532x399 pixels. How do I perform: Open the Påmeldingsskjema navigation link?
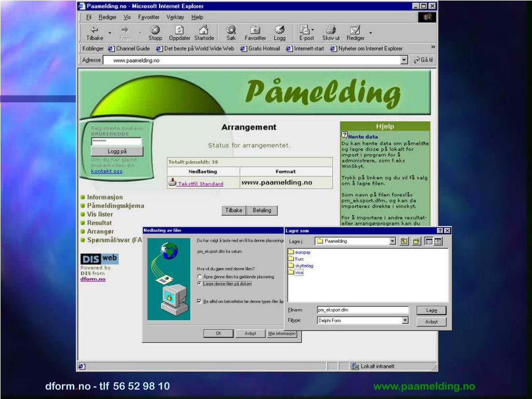[115, 206]
